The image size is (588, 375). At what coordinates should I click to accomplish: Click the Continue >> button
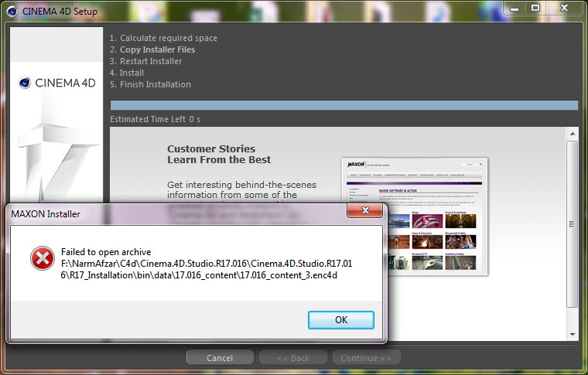(367, 358)
